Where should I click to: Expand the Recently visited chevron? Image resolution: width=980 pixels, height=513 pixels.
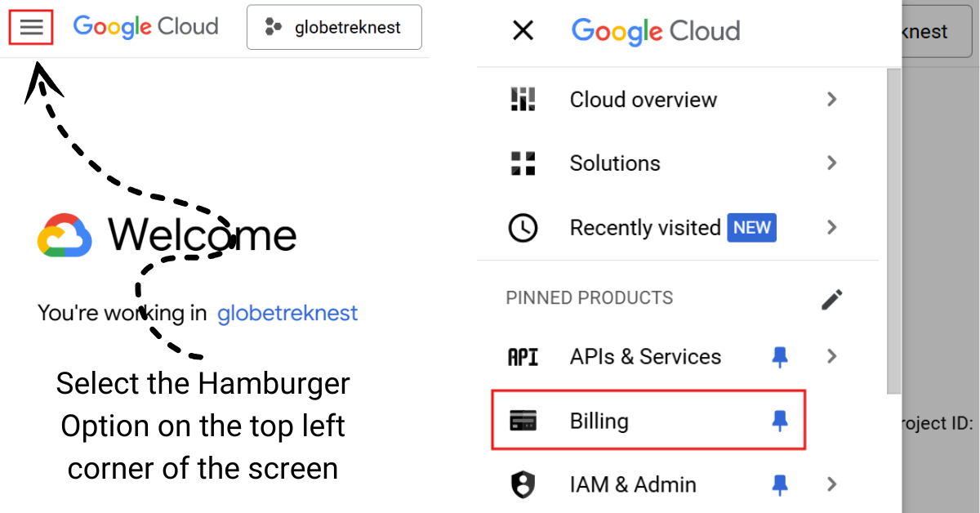coord(831,227)
